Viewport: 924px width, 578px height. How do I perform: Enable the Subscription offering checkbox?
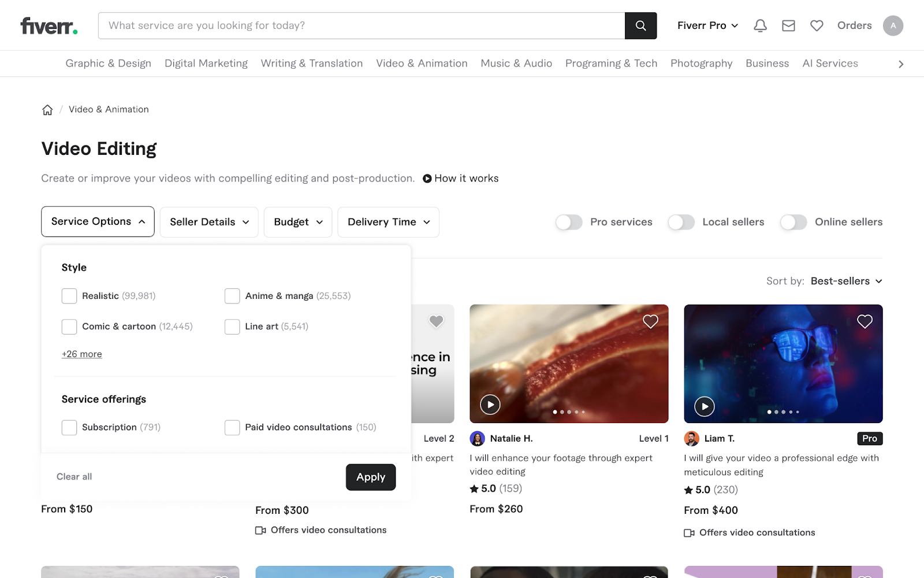[x=69, y=427]
